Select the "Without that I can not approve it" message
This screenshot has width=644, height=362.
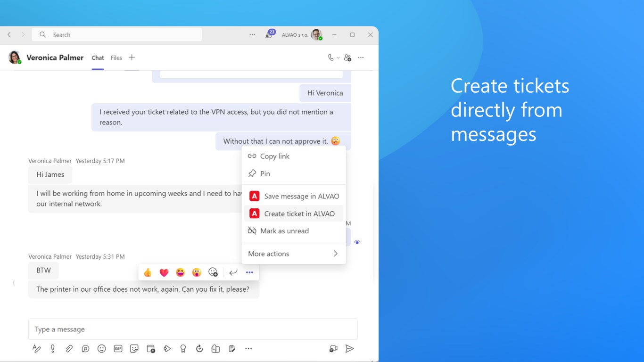tap(283, 141)
